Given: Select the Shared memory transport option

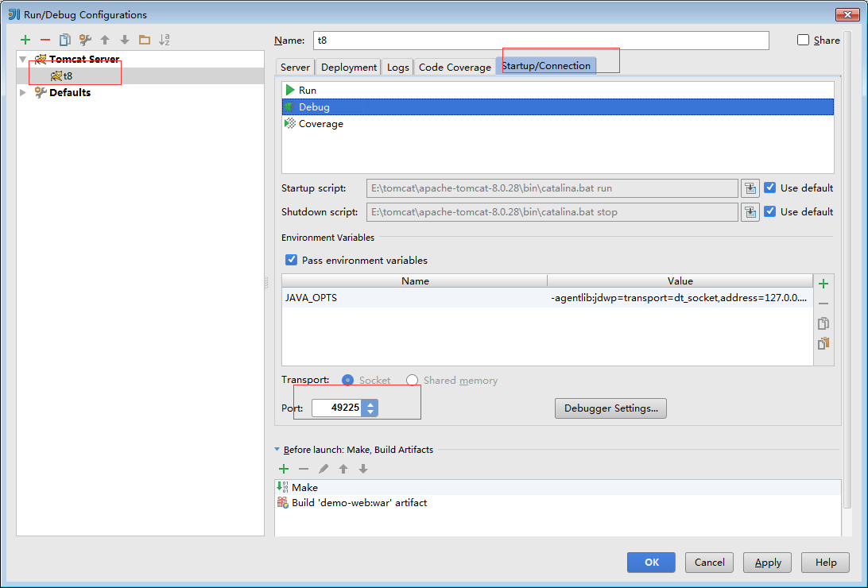Looking at the screenshot, I should tap(412, 380).
